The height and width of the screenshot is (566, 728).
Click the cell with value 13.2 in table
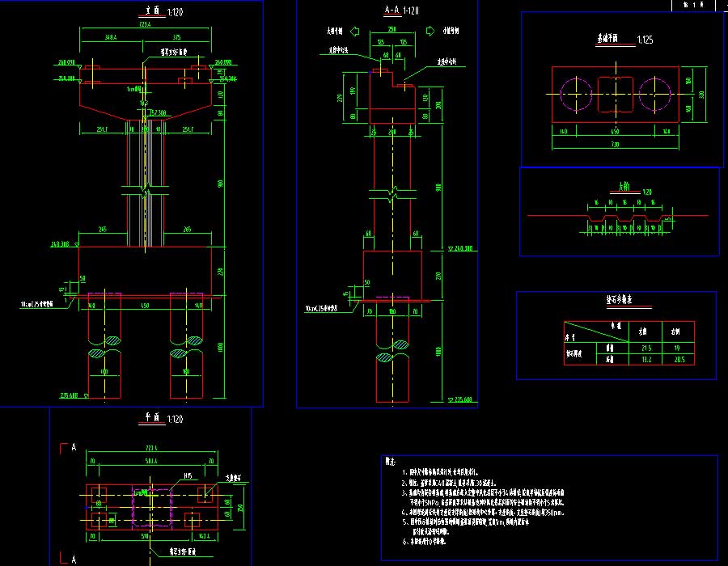pos(645,360)
